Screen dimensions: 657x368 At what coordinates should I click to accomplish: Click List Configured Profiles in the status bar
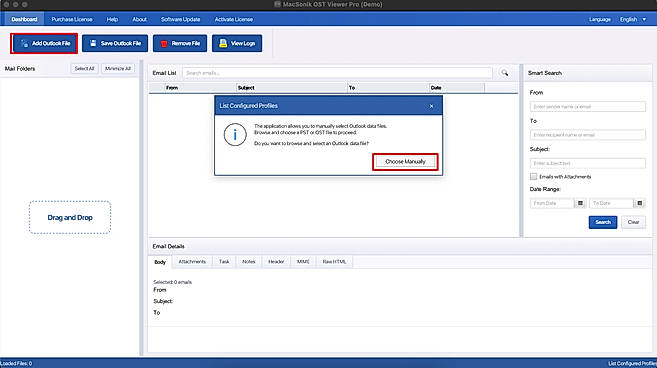tap(632, 363)
